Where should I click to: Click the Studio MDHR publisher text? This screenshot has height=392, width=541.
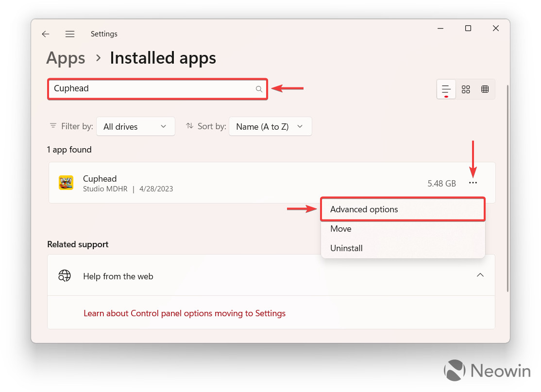coord(105,189)
